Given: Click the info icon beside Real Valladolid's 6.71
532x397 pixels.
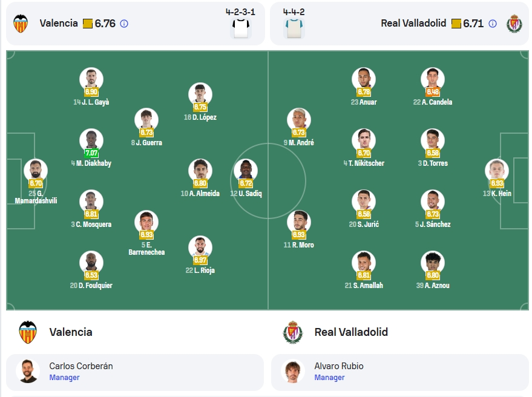Looking at the screenshot, I should [x=493, y=24].
